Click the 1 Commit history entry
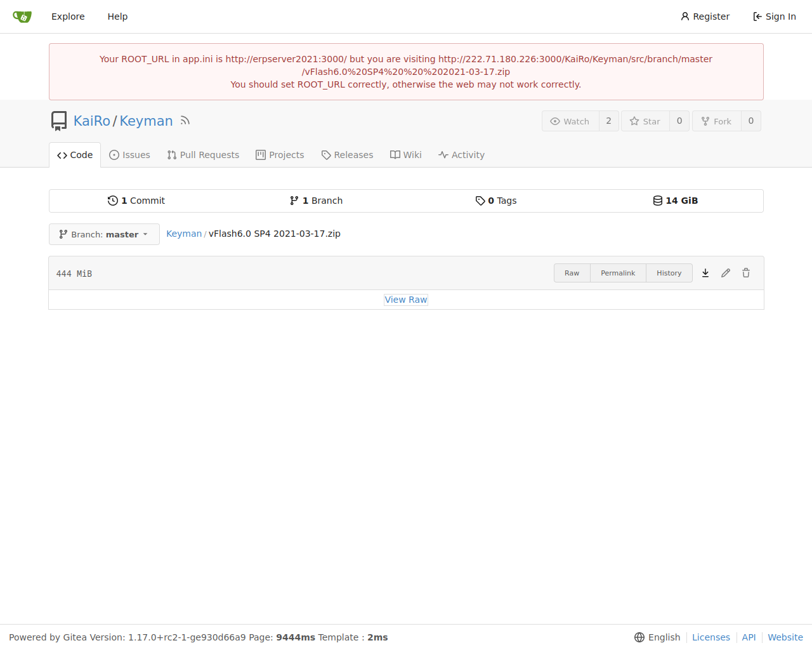 point(136,201)
